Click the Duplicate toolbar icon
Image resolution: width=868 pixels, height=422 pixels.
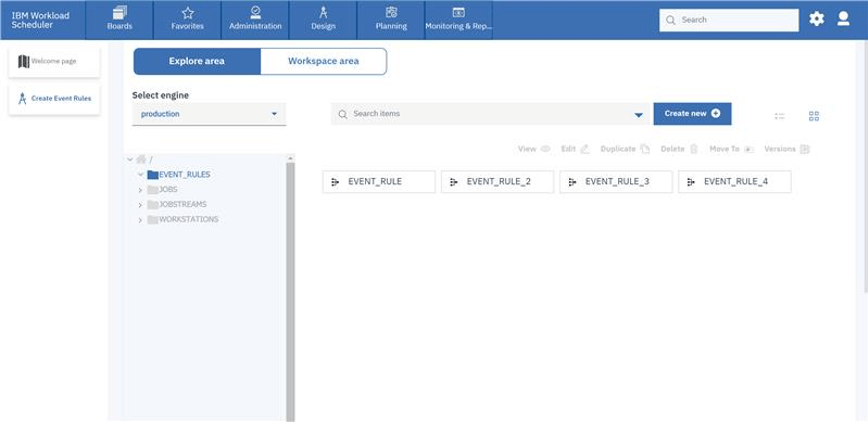[x=645, y=148]
